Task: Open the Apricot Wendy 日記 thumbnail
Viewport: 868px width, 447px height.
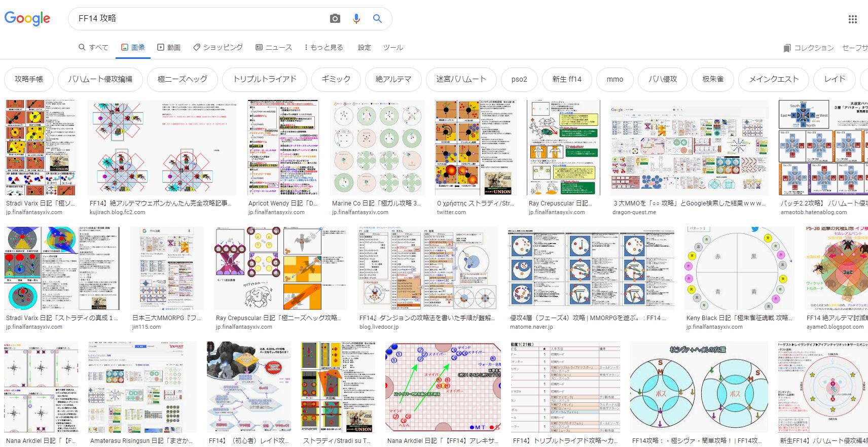Action: (x=283, y=147)
